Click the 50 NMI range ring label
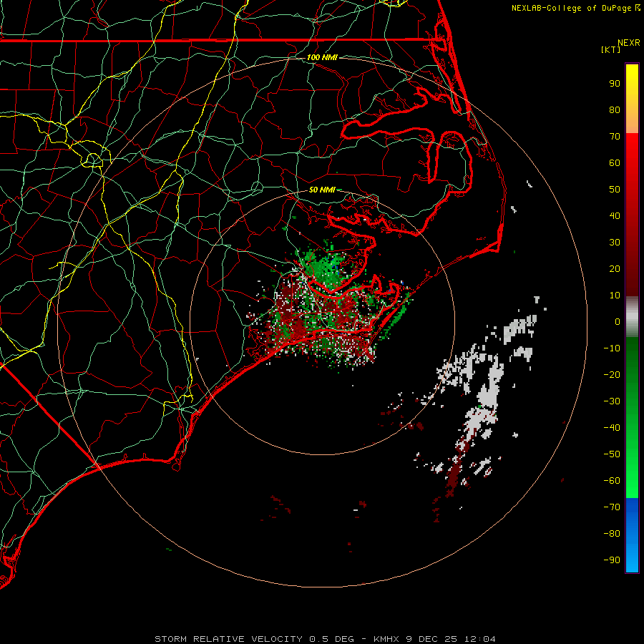The width and height of the screenshot is (644, 644). point(322,190)
